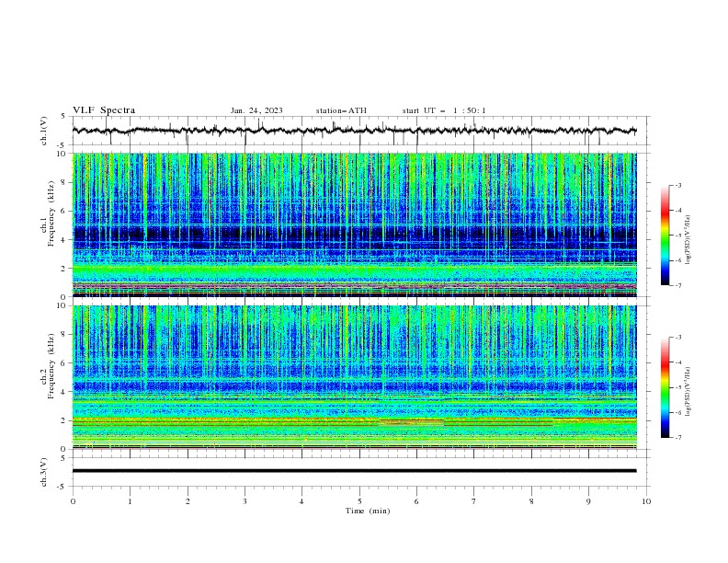Click the time axis tick label "10"
This screenshot has height=563, width=728.
click(646, 501)
